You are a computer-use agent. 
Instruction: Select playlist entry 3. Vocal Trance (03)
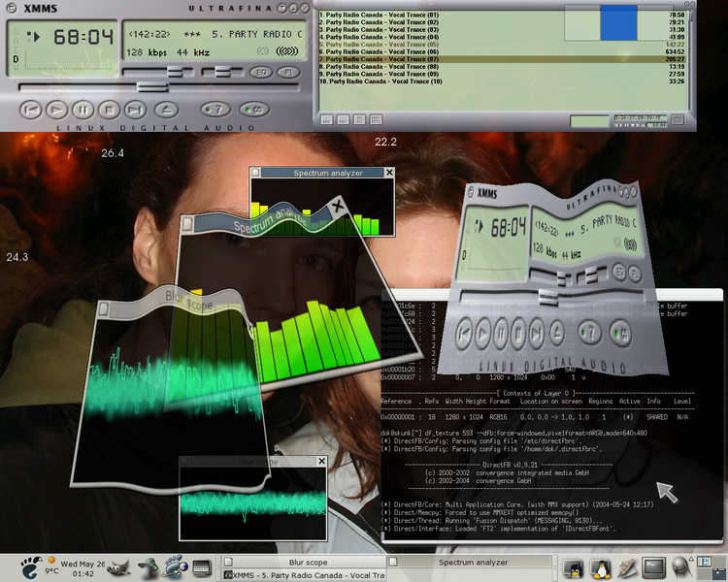502,30
